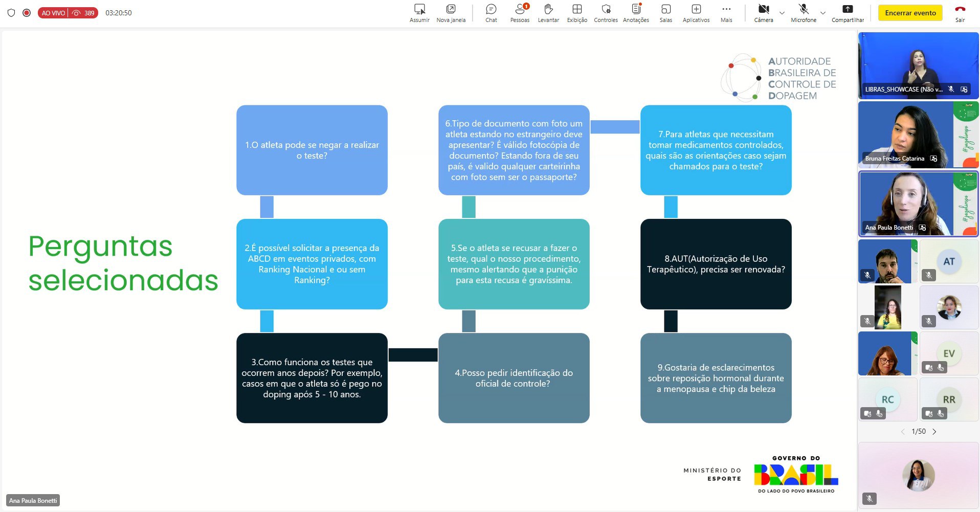Go to next page of participants
Image resolution: width=980 pixels, height=512 pixels.
coord(934,432)
